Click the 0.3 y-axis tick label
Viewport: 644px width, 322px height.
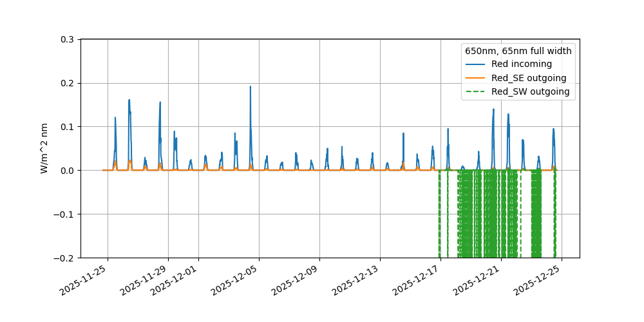68,40
